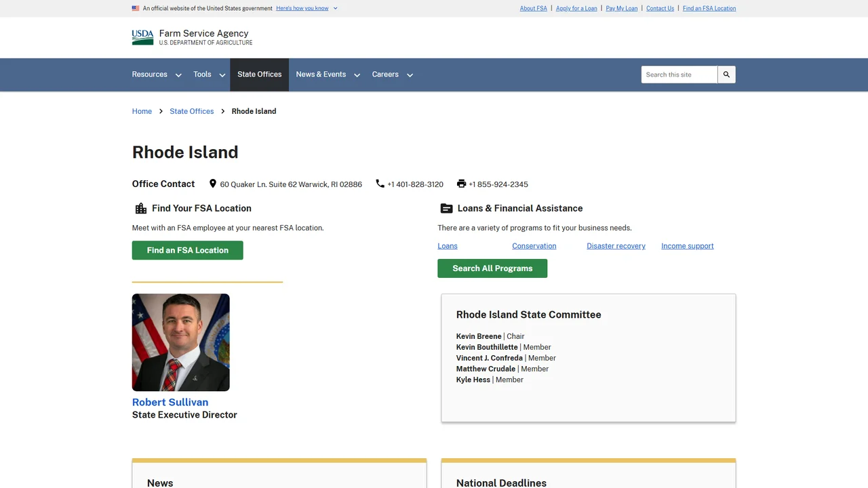
Task: Click the Search All Programs button
Action: [x=492, y=268]
